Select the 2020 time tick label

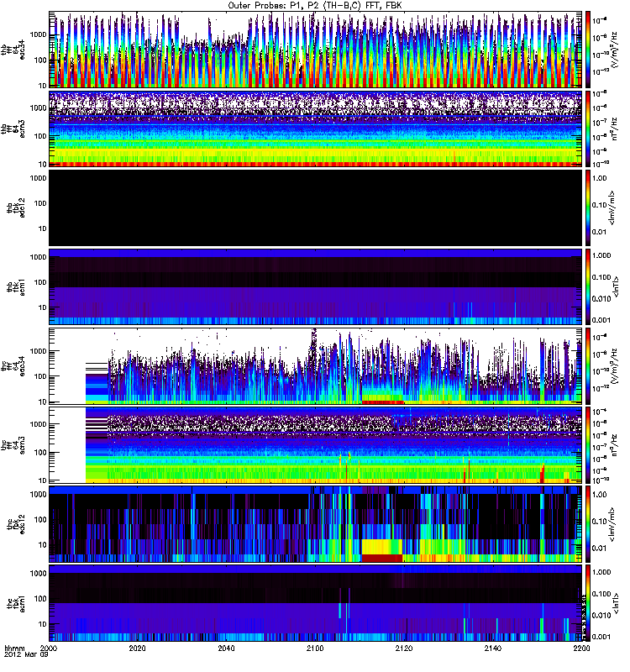(x=138, y=649)
